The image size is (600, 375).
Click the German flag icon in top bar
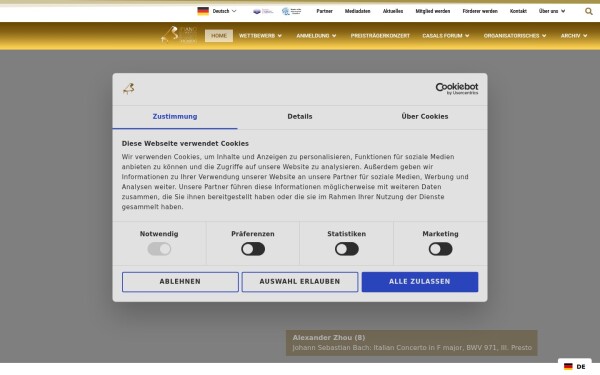coord(203,11)
